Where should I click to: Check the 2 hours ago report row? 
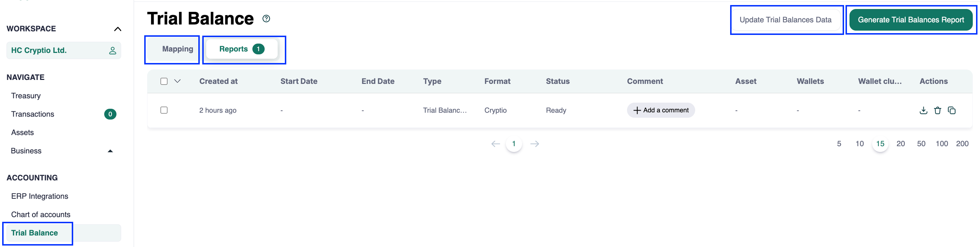click(164, 110)
